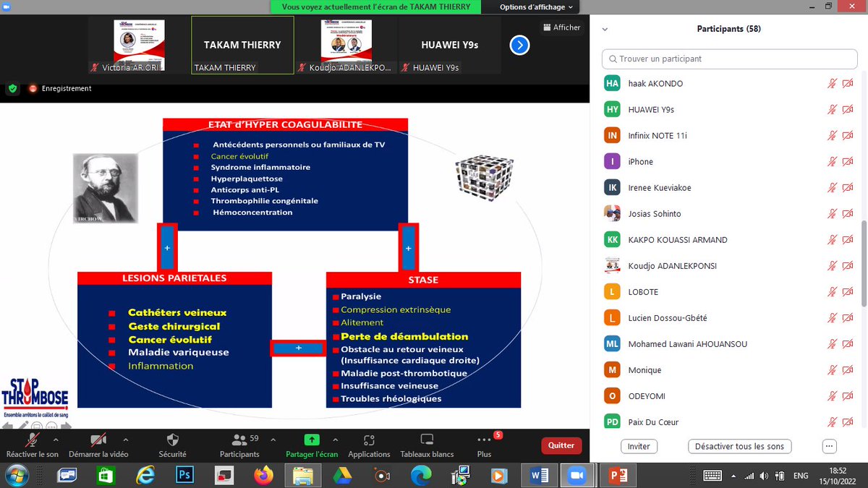
Task: Click green encryption shield icon
Action: pyautogui.click(x=12, y=88)
